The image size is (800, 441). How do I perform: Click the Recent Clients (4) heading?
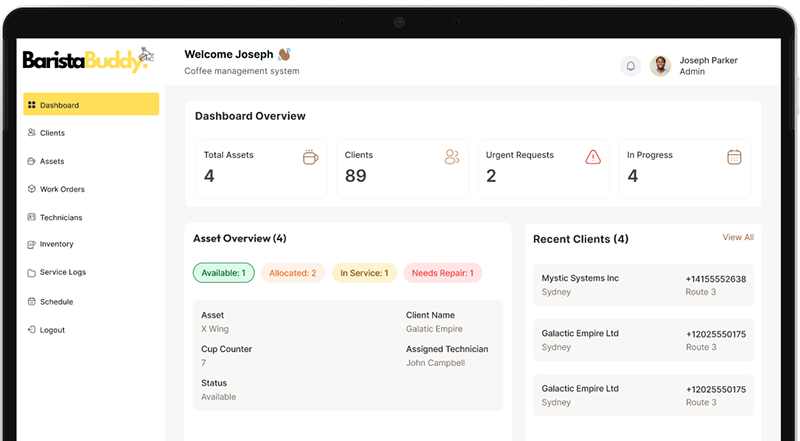coord(581,239)
